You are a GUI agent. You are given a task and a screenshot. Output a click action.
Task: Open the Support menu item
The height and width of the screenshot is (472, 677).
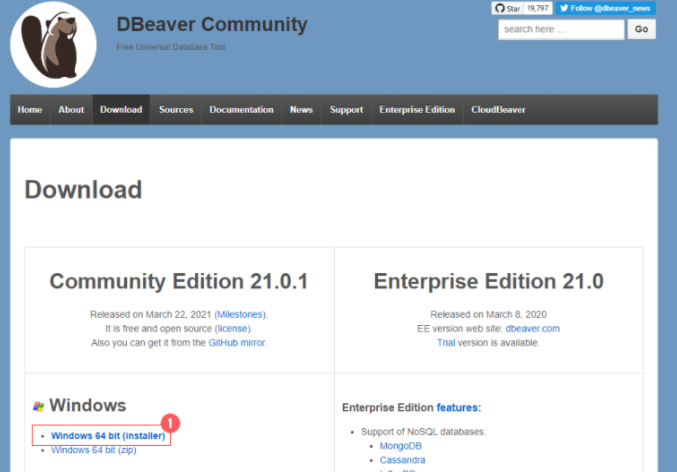click(x=346, y=110)
